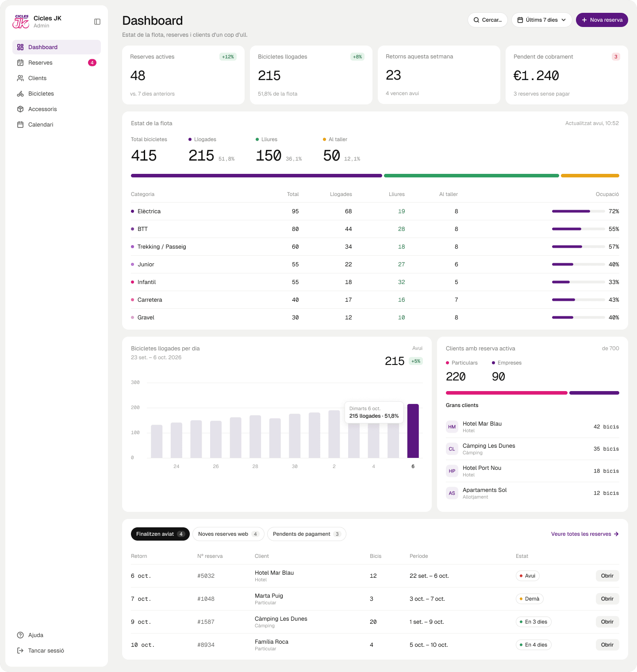The image size is (637, 672).
Task: Click the Cicles JK logo
Action: tap(21, 21)
